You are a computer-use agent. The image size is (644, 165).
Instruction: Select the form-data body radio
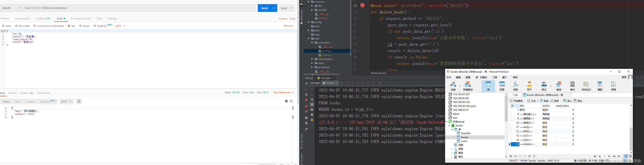click(x=16, y=26)
